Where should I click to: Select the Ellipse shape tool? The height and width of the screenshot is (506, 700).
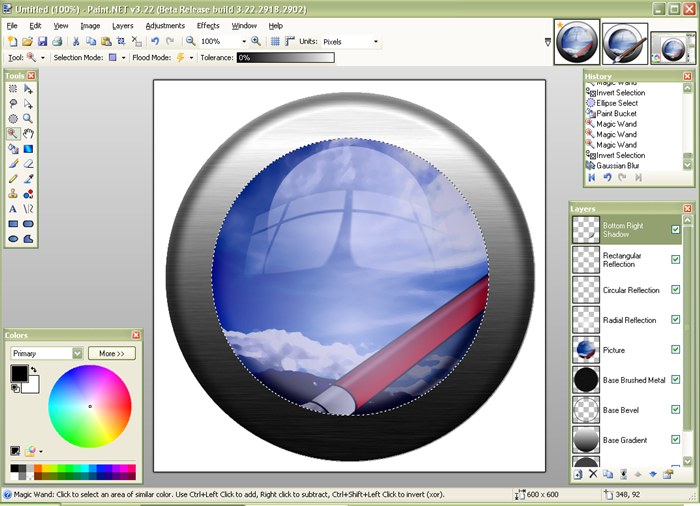coord(13,239)
